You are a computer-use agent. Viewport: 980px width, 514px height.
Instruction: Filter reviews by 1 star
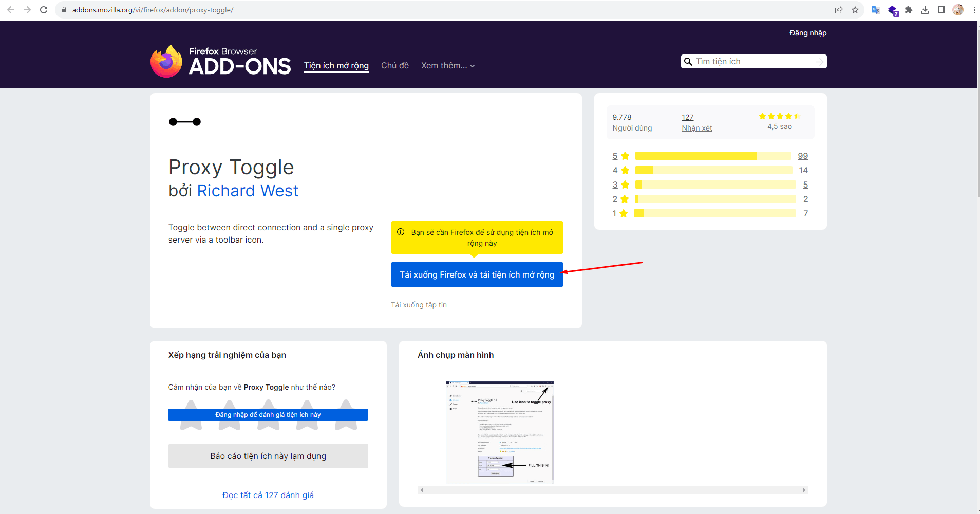(620, 213)
